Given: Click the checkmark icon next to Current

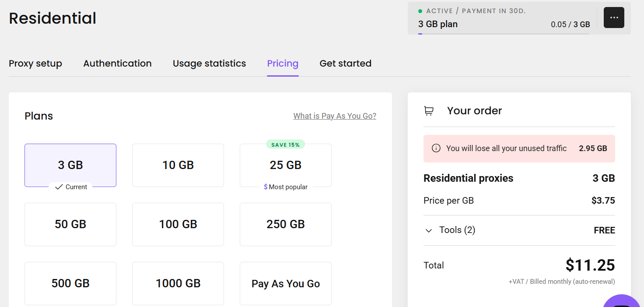Looking at the screenshot, I should point(59,187).
